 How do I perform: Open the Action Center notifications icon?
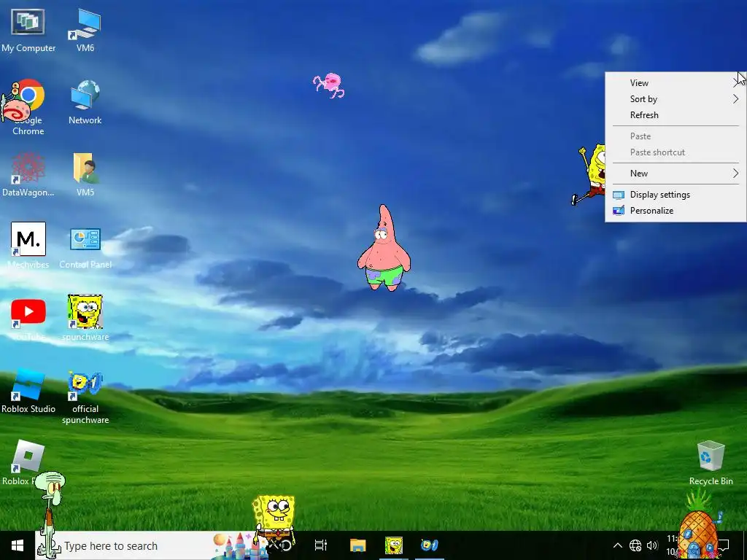724,545
